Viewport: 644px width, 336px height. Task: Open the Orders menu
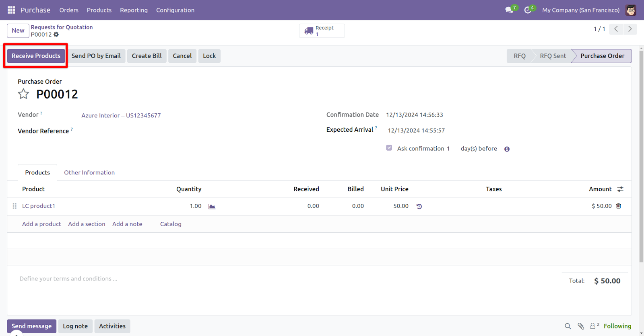coord(69,10)
